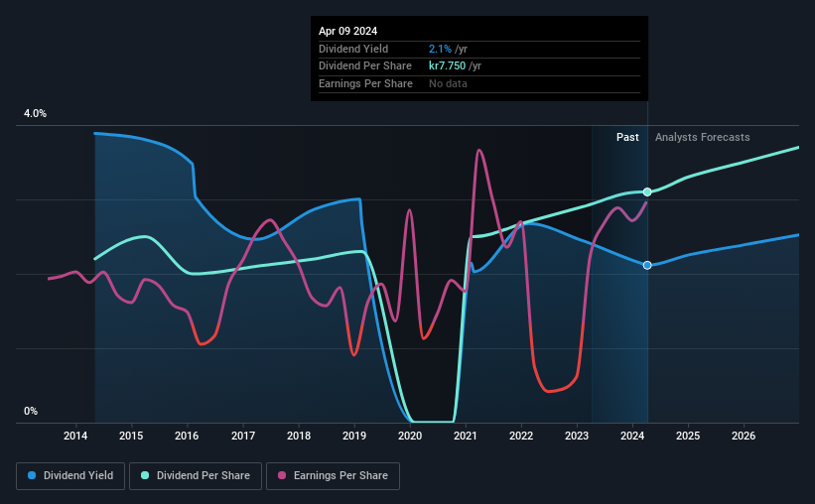
Task: Click the 2017 x-axis label
Action: [x=243, y=436]
